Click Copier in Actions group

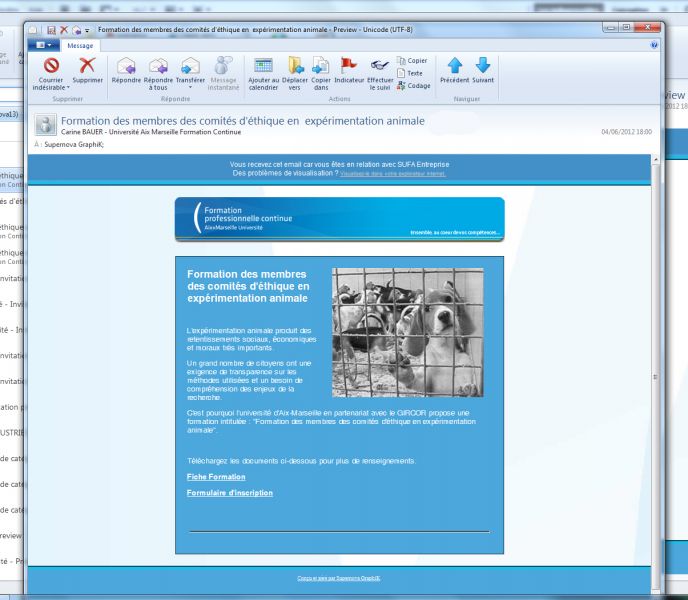pos(412,61)
